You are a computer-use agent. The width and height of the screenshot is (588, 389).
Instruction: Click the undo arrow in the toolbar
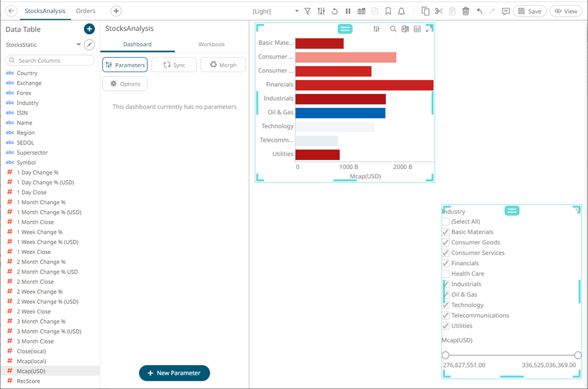pyautogui.click(x=479, y=11)
